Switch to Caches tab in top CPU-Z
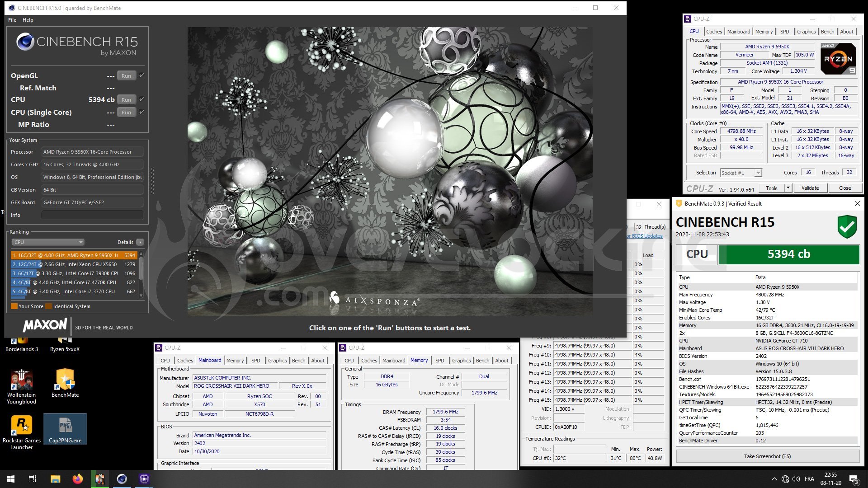The image size is (868, 488). [x=714, y=32]
